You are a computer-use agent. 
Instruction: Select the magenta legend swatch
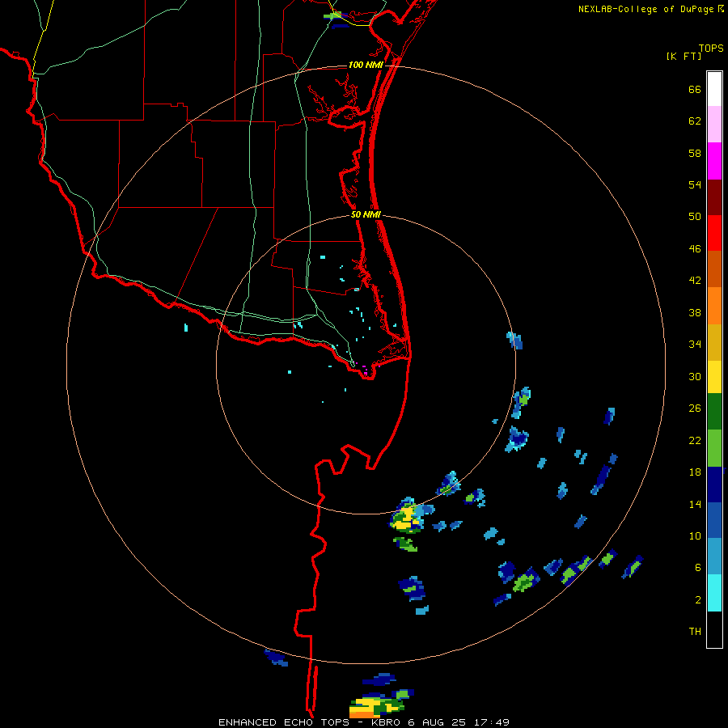(x=714, y=161)
